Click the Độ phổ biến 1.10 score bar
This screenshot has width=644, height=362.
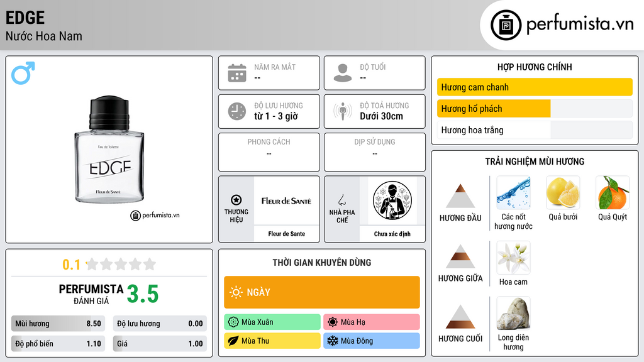pos(58,344)
